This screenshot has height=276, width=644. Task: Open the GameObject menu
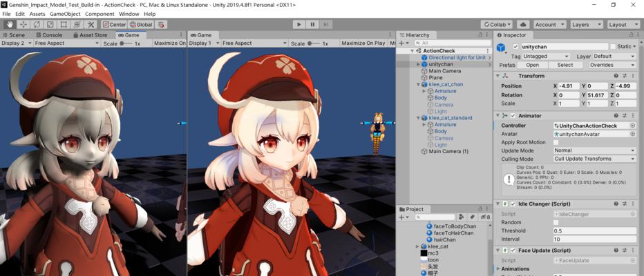64,14
